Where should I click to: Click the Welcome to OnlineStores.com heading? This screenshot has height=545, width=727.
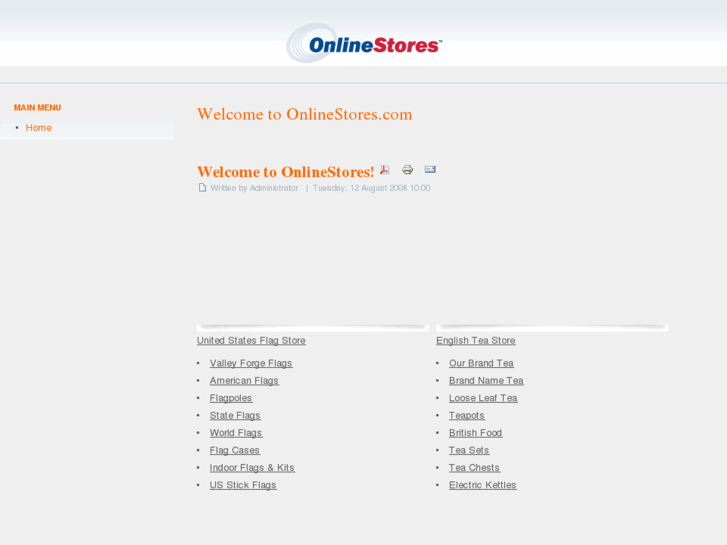click(x=305, y=114)
